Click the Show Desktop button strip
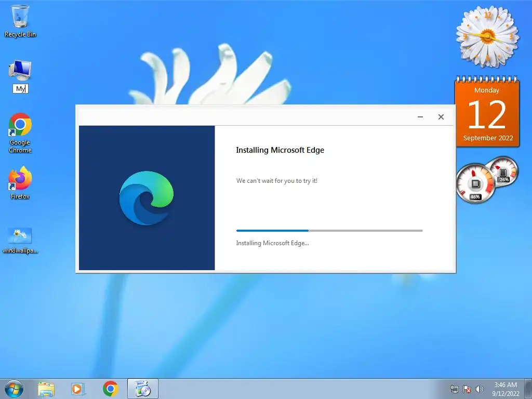The image size is (532, 399). click(528, 389)
